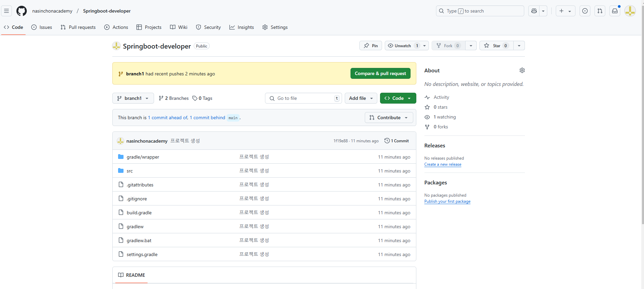Image resolution: width=644 pixels, height=289 pixels.
Task: Open the Releases heading link
Action: tap(435, 145)
